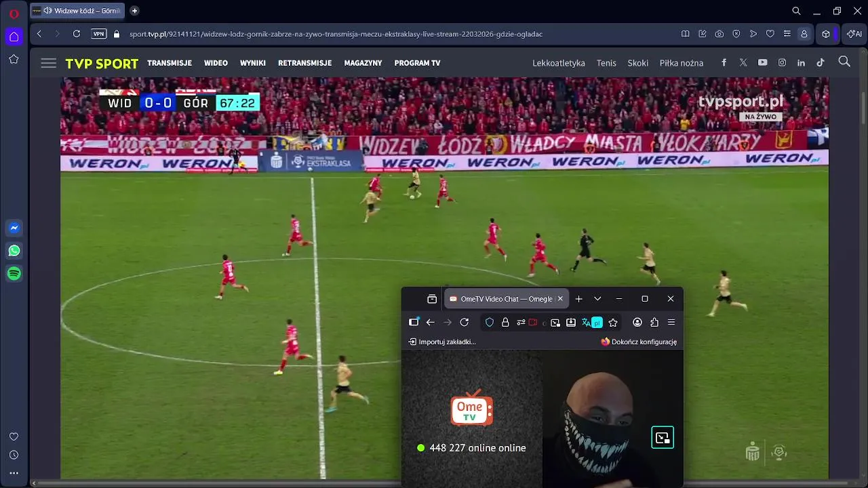The image size is (868, 488).
Task: Open TVP Sport TikTok profile
Action: coord(821,62)
